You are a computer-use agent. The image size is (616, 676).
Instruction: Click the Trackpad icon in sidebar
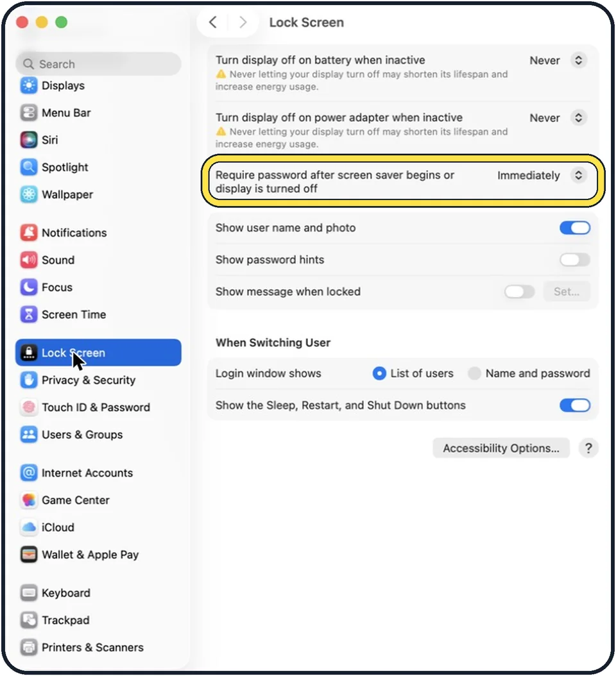(x=29, y=620)
